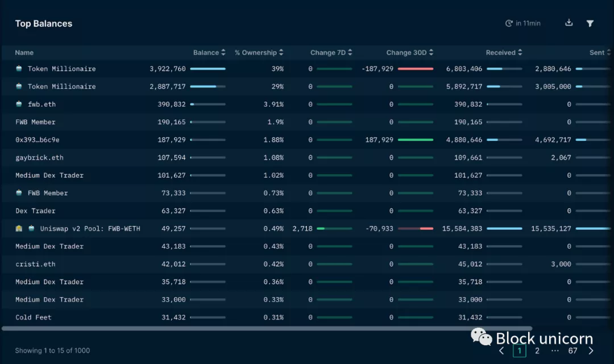This screenshot has width=614, height=364.
Task: Go to previous page arrow
Action: [501, 351]
